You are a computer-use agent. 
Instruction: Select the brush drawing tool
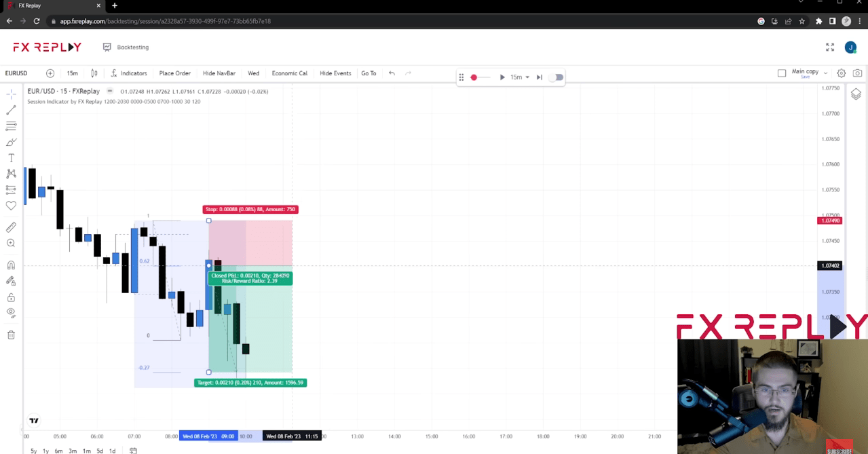click(x=11, y=143)
